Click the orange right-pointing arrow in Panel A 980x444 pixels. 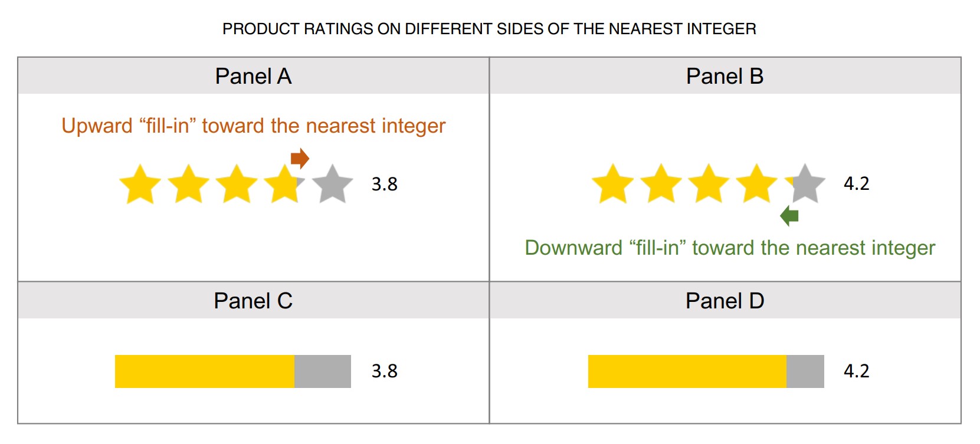pyautogui.click(x=300, y=158)
